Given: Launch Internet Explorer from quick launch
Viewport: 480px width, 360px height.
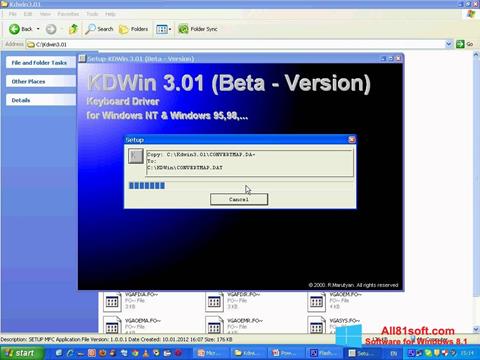Looking at the screenshot, I should coord(70,353).
